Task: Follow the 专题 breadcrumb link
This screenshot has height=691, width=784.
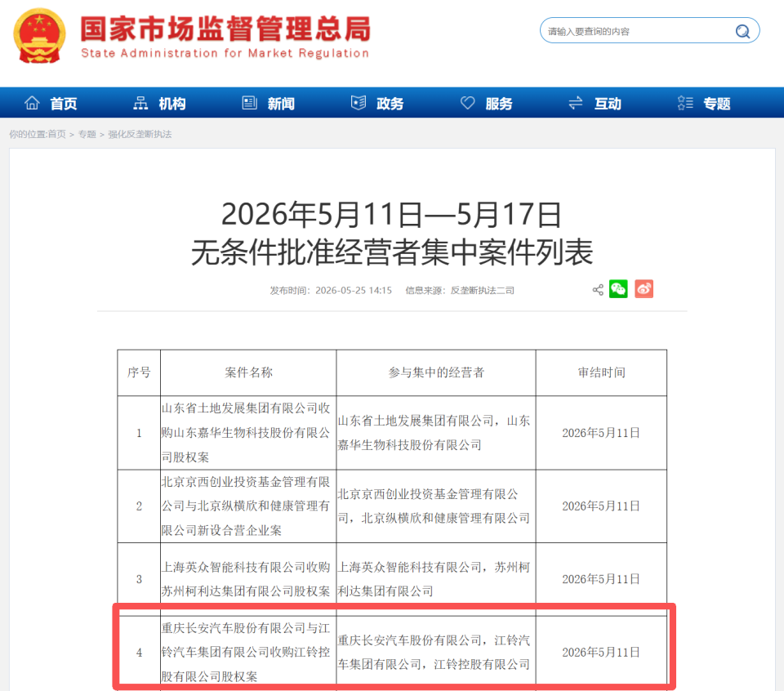Action: pyautogui.click(x=87, y=134)
